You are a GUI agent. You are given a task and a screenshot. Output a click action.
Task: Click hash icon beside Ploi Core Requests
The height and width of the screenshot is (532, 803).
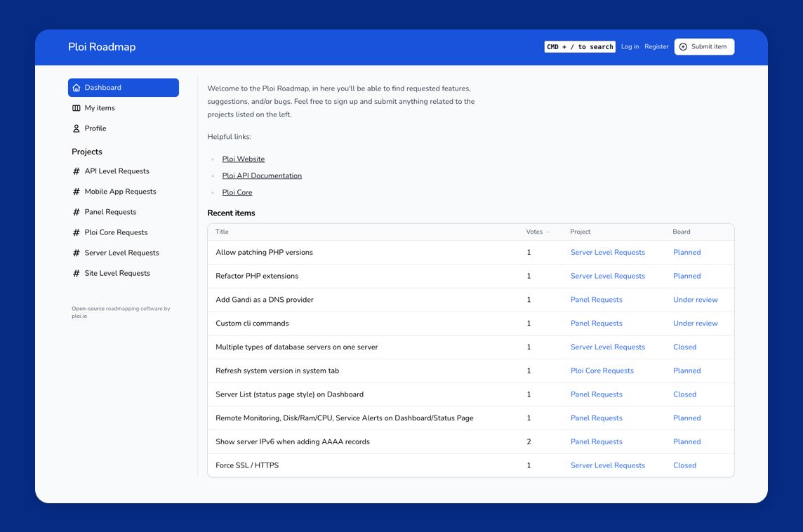point(77,232)
